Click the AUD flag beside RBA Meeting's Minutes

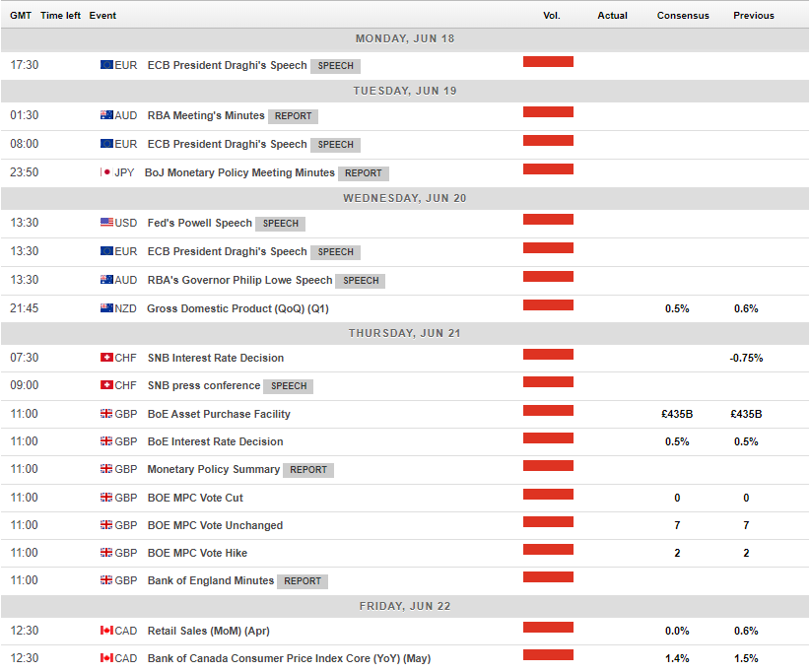(106, 115)
